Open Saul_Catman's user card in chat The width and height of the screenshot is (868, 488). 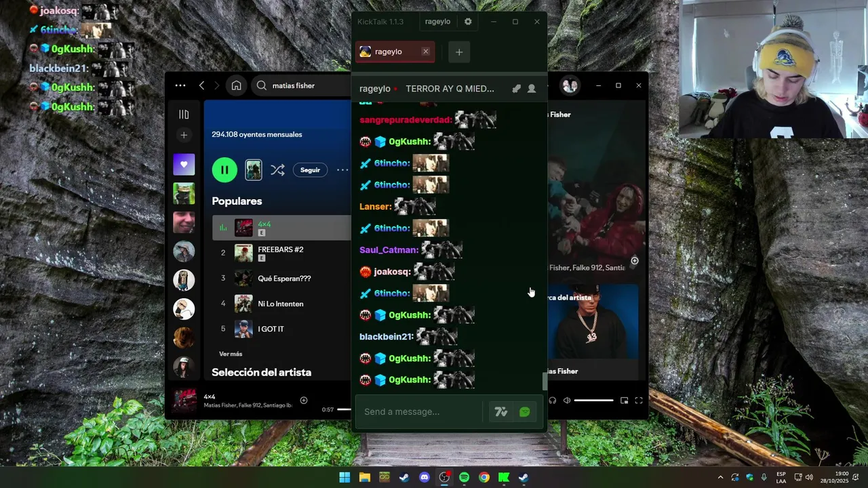pyautogui.click(x=389, y=250)
